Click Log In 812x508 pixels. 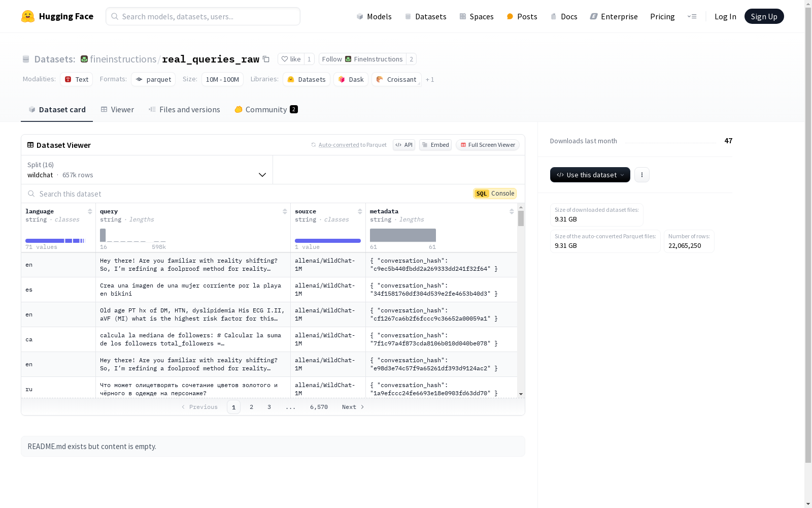click(x=725, y=16)
